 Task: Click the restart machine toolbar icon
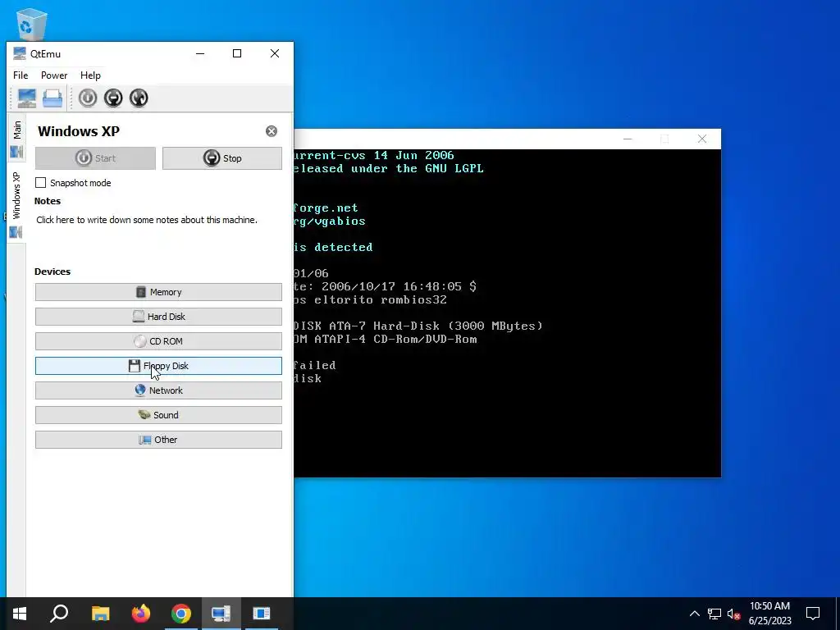[139, 98]
